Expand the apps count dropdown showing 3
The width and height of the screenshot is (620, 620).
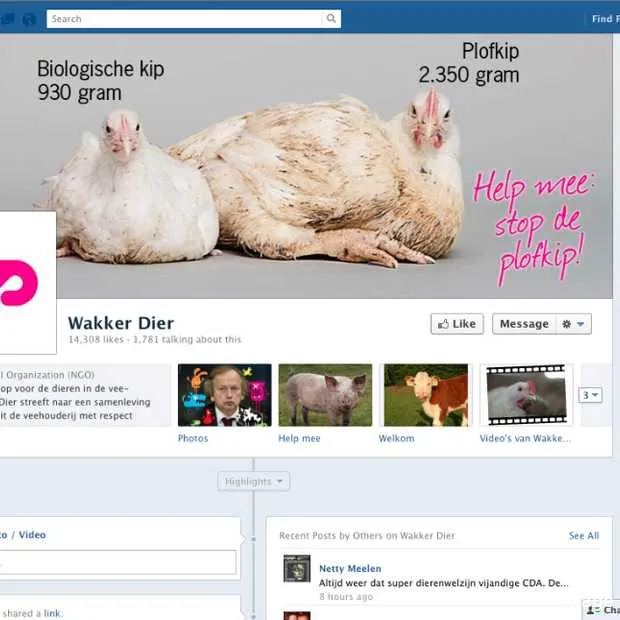[x=590, y=395]
